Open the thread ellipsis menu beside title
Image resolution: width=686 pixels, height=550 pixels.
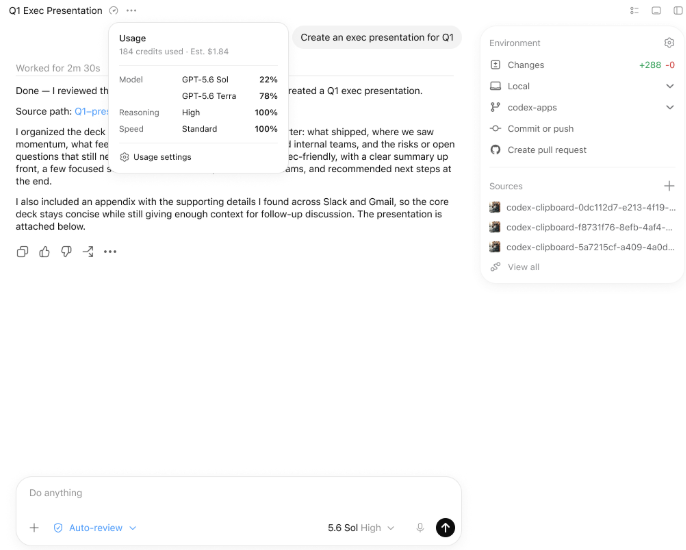coord(131,11)
